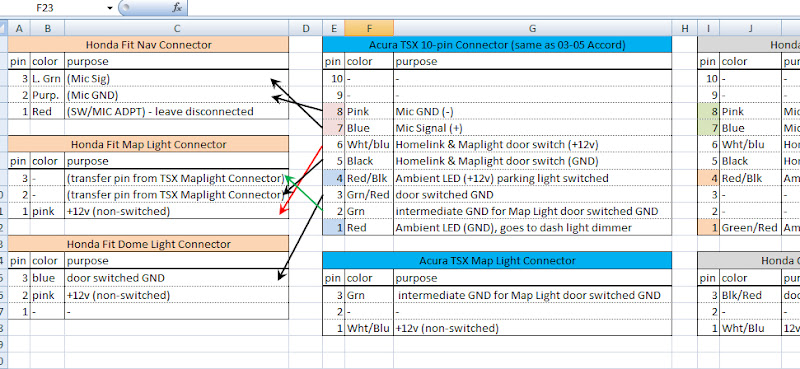The height and width of the screenshot is (369, 800).
Task: Click the formula bar input area
Action: click(x=493, y=8)
